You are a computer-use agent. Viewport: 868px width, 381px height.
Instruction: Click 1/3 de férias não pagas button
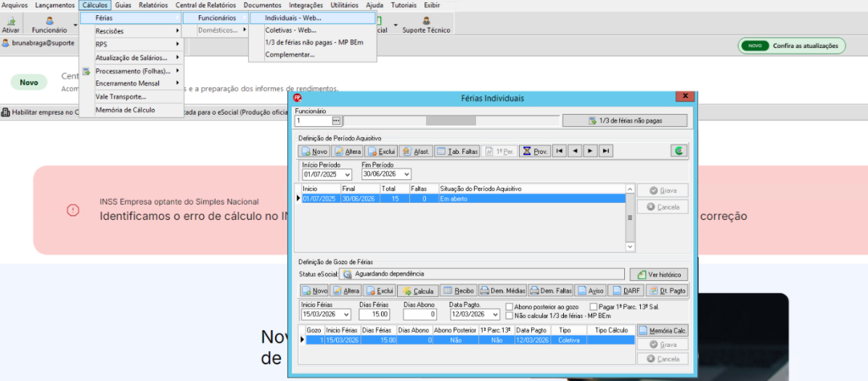pos(625,120)
